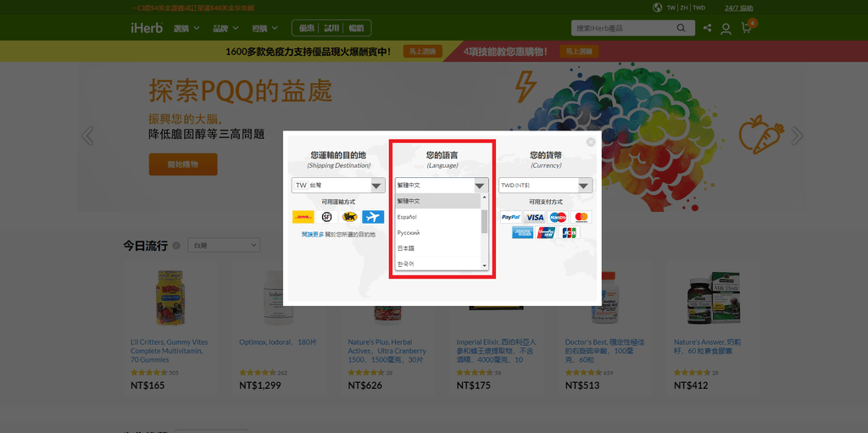Click 馬上選購 button in yellow banner
Viewport: 868px width, 433px height.
pyautogui.click(x=422, y=52)
